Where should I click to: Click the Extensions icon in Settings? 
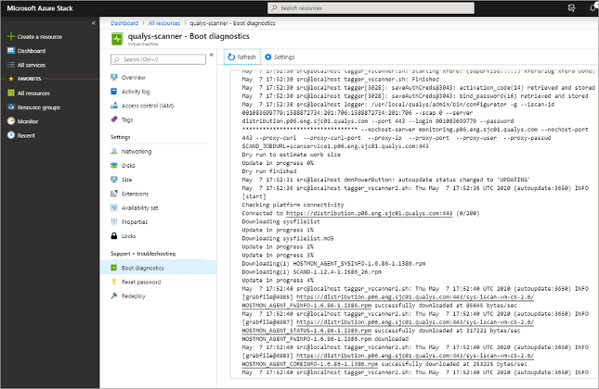[x=114, y=193]
